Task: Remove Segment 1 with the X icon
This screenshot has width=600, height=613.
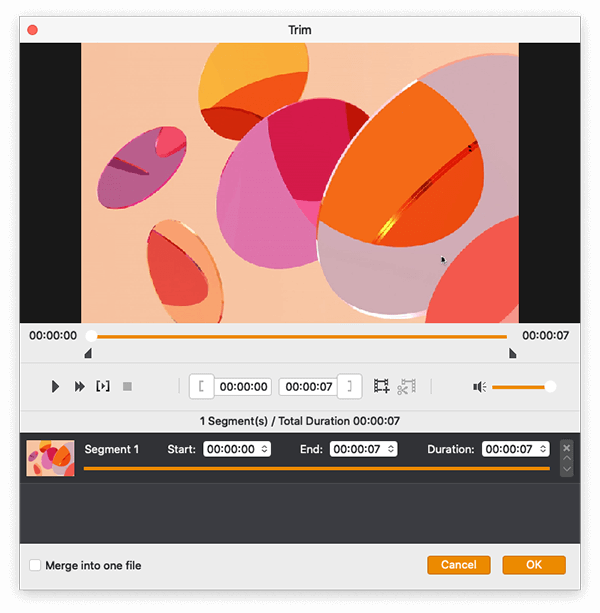Action: pyautogui.click(x=567, y=448)
